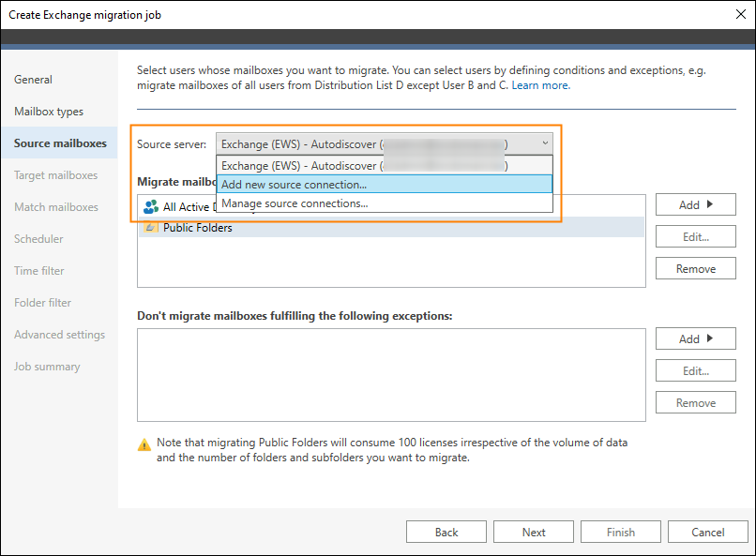Click the Public Folders folder icon
756x556 pixels.
point(150,227)
